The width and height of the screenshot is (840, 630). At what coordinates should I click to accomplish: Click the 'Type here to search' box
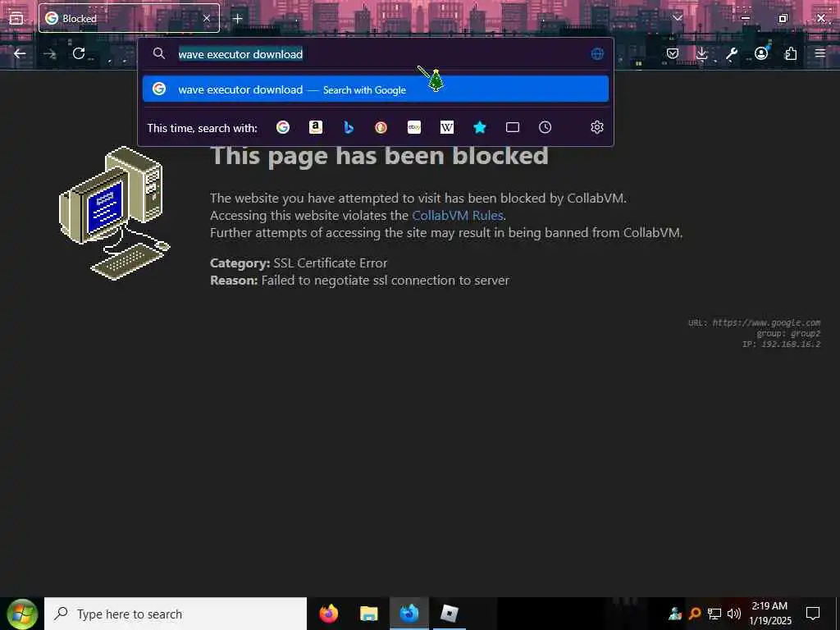pyautogui.click(x=176, y=614)
